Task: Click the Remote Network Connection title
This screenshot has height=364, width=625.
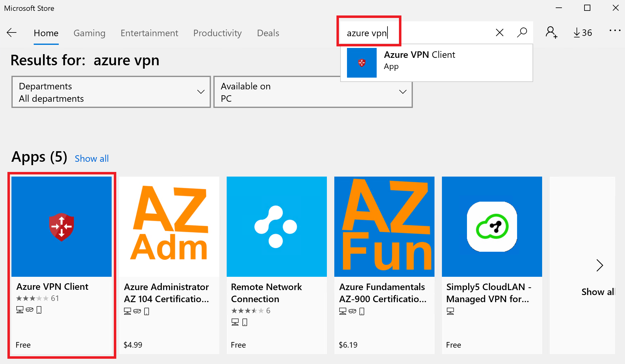Action: [266, 293]
